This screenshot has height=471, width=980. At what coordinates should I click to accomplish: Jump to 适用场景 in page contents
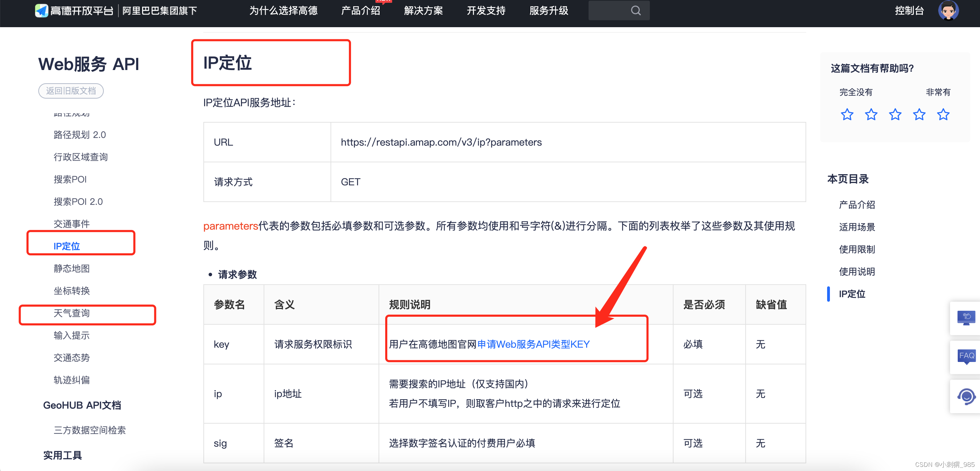tap(857, 227)
